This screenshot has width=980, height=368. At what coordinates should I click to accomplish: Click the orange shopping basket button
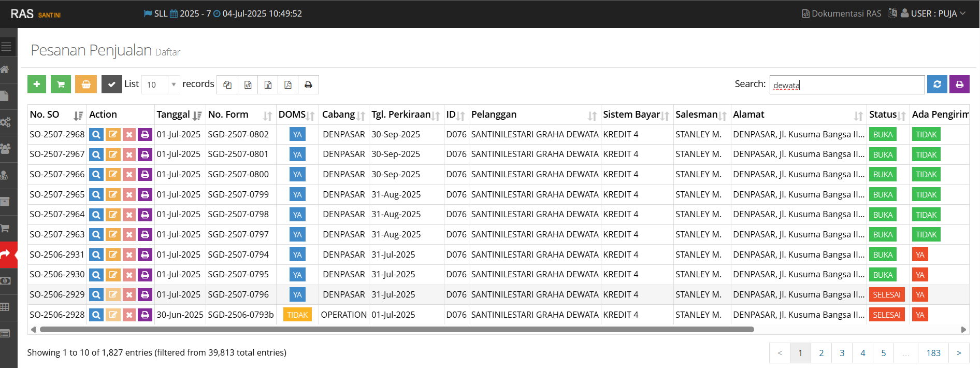pyautogui.click(x=86, y=84)
